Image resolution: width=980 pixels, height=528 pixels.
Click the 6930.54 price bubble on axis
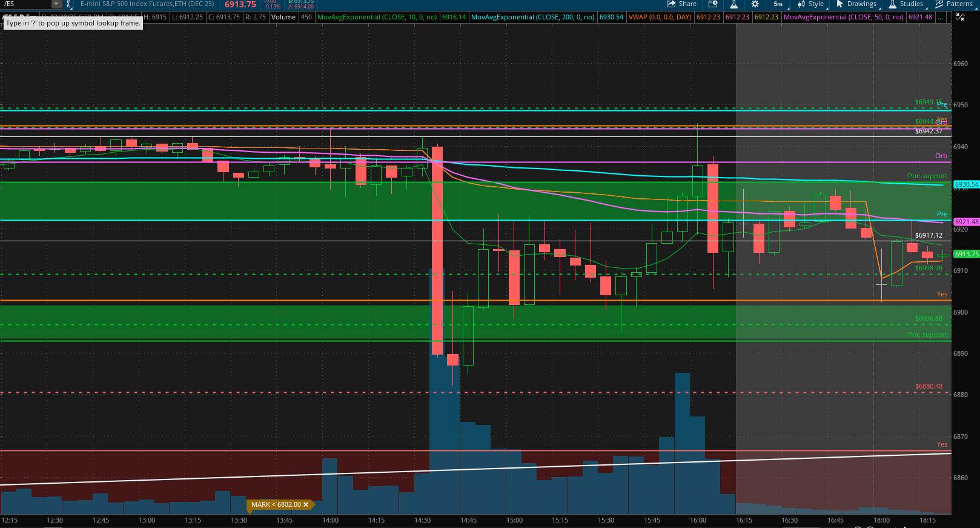tap(967, 184)
